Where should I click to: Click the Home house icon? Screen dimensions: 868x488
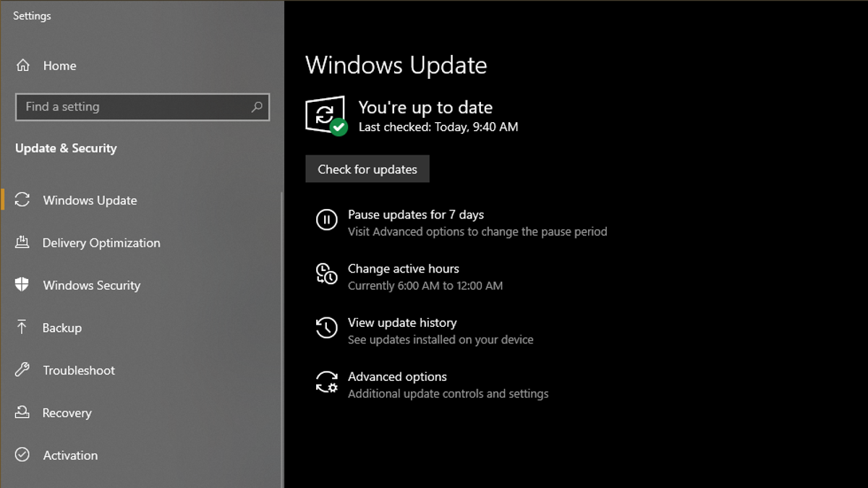[x=23, y=66]
